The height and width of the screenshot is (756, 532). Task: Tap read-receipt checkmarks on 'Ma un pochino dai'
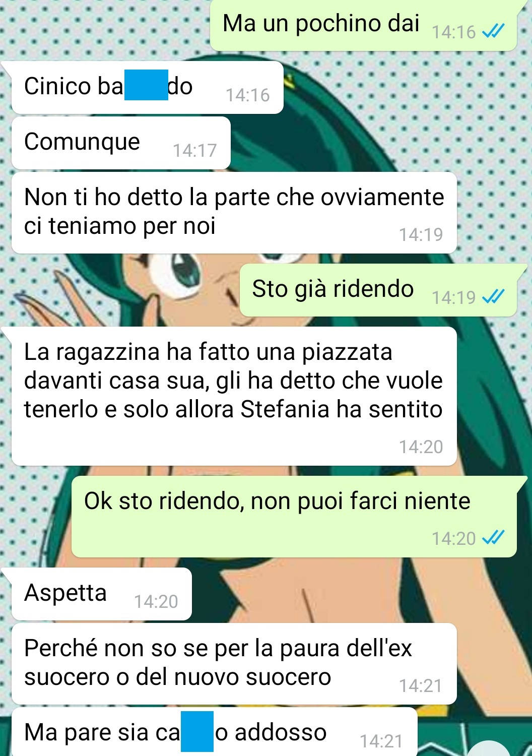click(x=493, y=32)
